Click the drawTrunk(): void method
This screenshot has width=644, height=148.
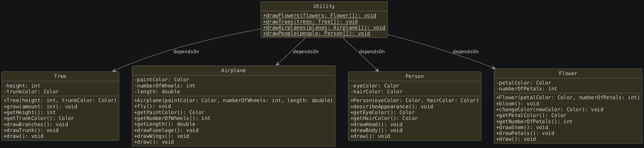(x=31, y=130)
